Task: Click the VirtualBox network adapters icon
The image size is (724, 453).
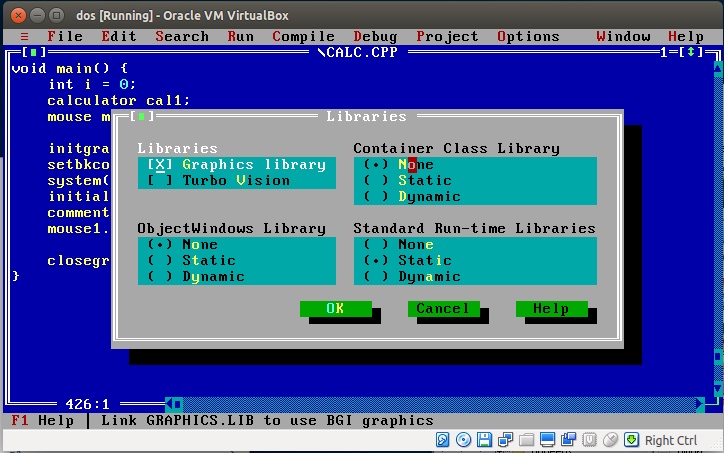Action: point(505,439)
